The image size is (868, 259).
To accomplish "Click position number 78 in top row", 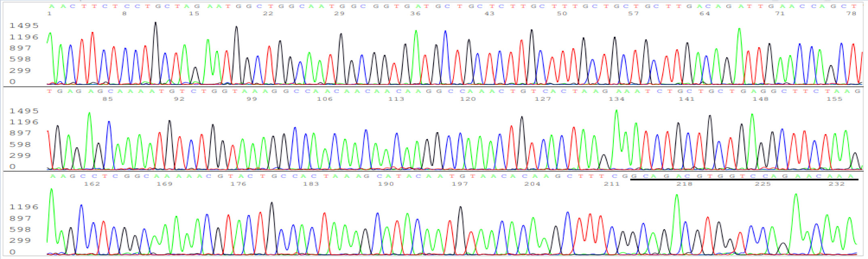I will point(851,14).
